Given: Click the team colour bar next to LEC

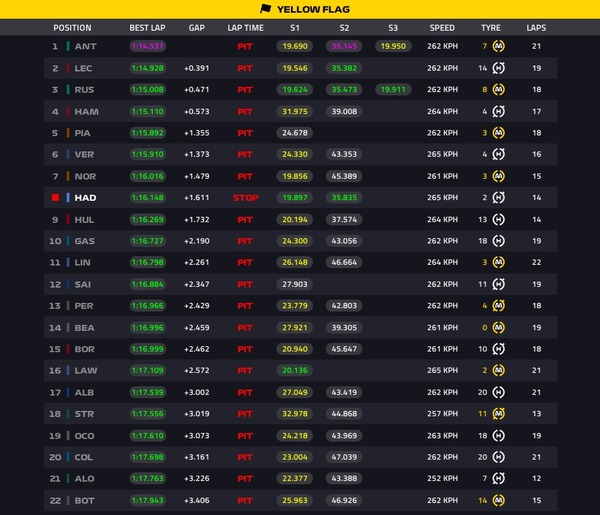Looking at the screenshot, I should coord(68,68).
